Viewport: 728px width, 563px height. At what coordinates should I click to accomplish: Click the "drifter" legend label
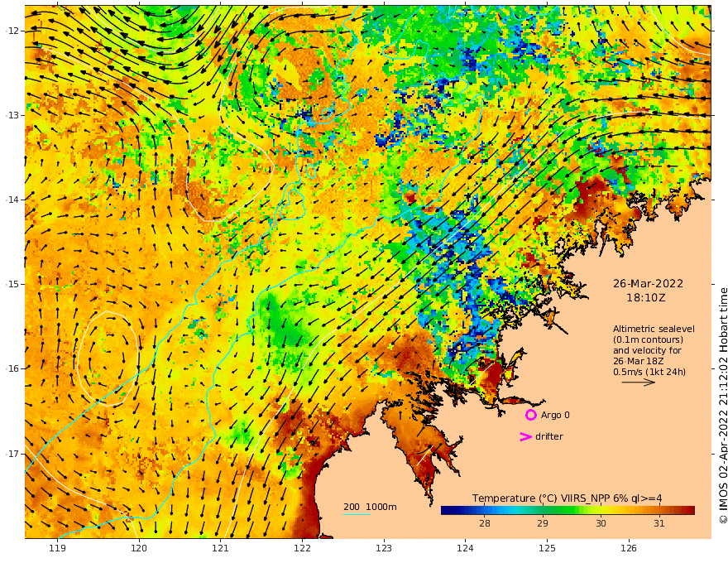pyautogui.click(x=548, y=436)
